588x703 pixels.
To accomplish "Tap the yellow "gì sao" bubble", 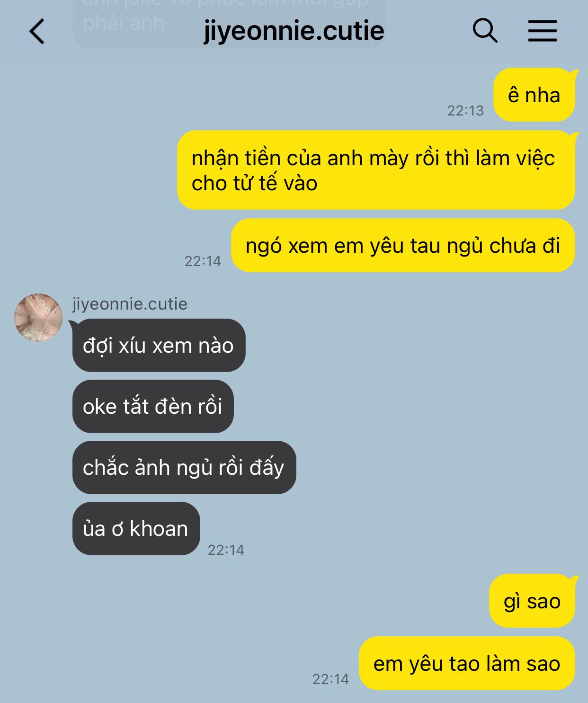I will coord(532,601).
